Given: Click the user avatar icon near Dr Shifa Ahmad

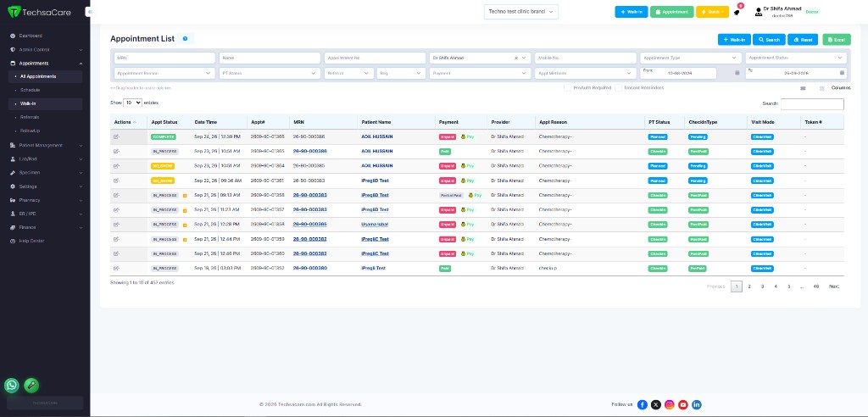Looking at the screenshot, I should point(759,12).
